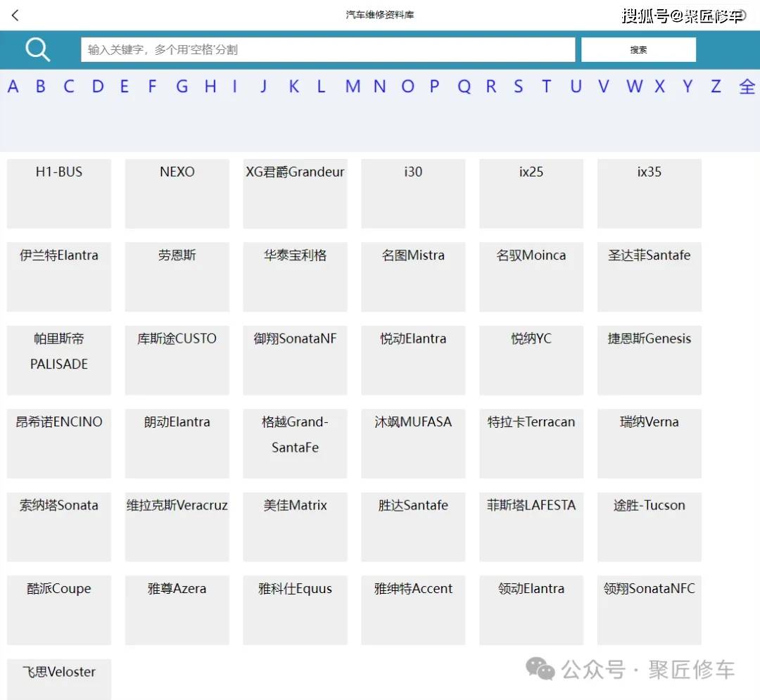Screen dimensions: 760x700
Task: Open 领翔SonataNFC tile
Action: (650, 611)
